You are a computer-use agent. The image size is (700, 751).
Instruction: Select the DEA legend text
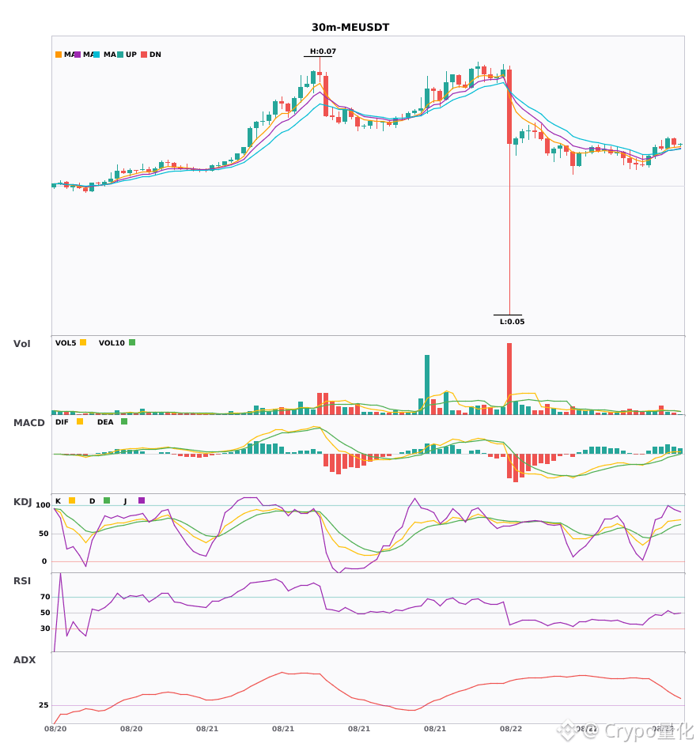pyautogui.click(x=105, y=422)
